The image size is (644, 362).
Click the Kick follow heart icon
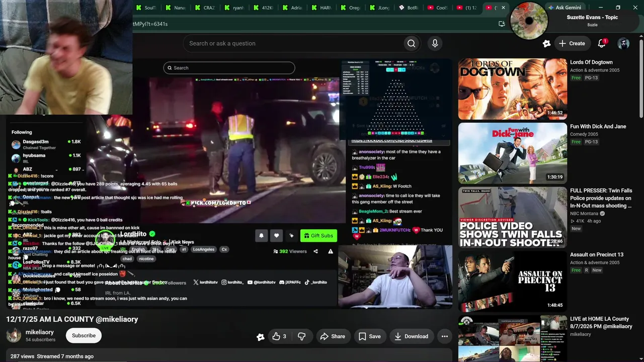click(x=276, y=235)
